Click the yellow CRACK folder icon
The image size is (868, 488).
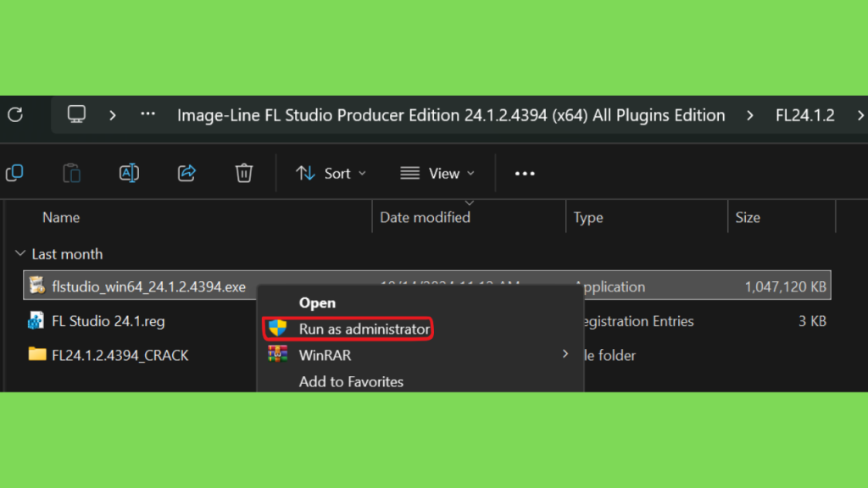click(x=37, y=353)
